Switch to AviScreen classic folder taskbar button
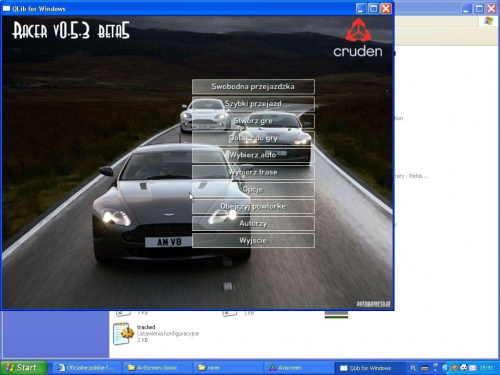 [x=157, y=368]
